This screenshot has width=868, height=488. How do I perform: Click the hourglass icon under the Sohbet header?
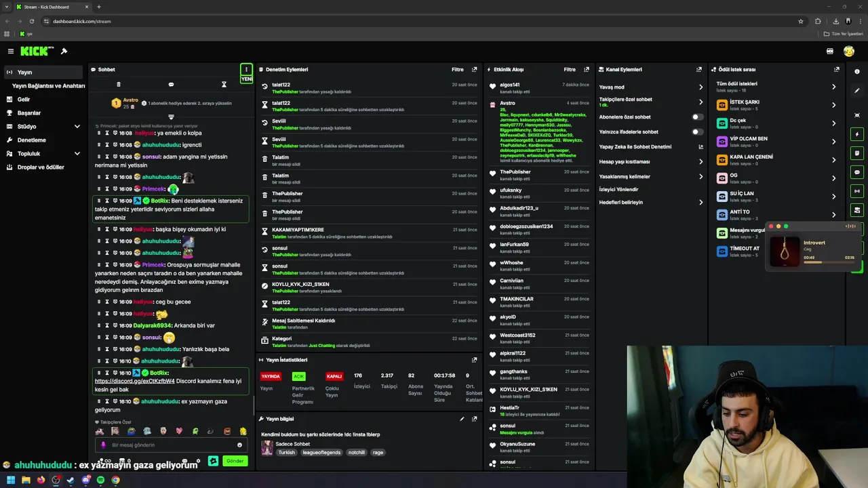[x=224, y=85]
